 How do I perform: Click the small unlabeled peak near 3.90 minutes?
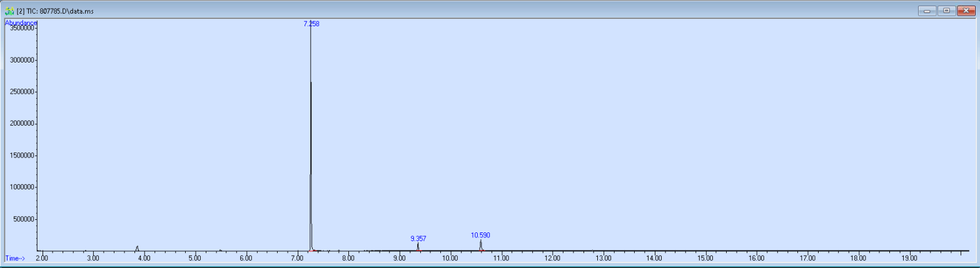click(137, 247)
